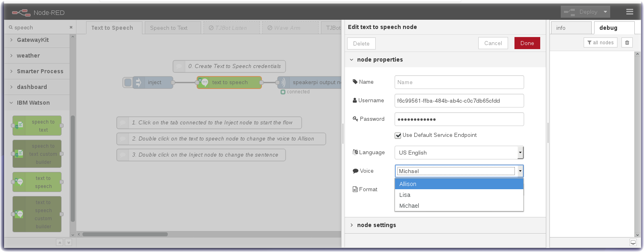Collapse all palette categories
Viewport: 644px width, 252px height.
tap(60, 242)
